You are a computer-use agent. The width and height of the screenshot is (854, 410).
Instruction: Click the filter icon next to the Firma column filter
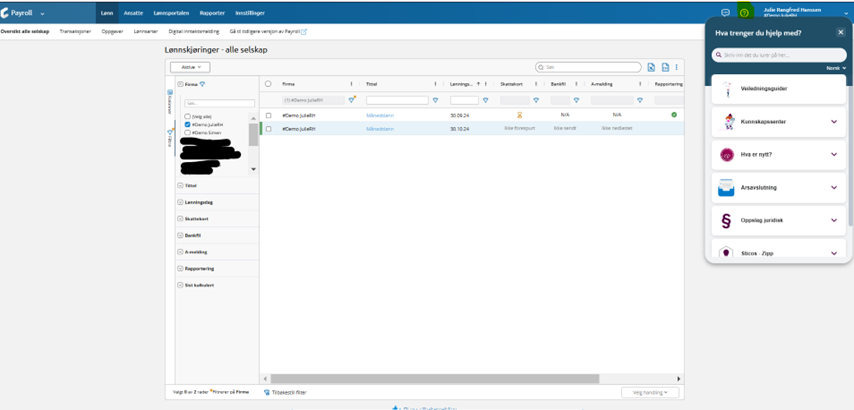click(x=352, y=100)
